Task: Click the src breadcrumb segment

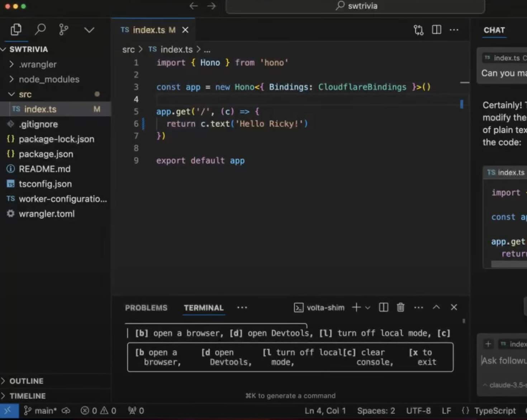Action: click(128, 49)
